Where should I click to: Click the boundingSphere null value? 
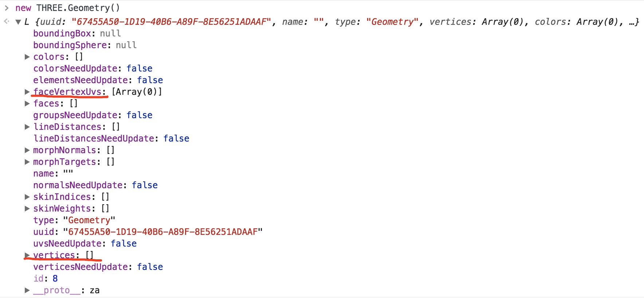coord(126,45)
